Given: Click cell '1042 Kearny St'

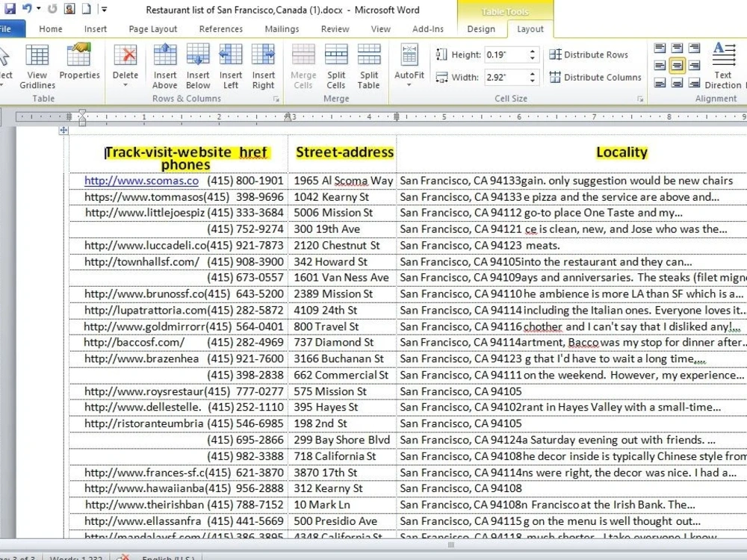Looking at the screenshot, I should coord(331,197).
